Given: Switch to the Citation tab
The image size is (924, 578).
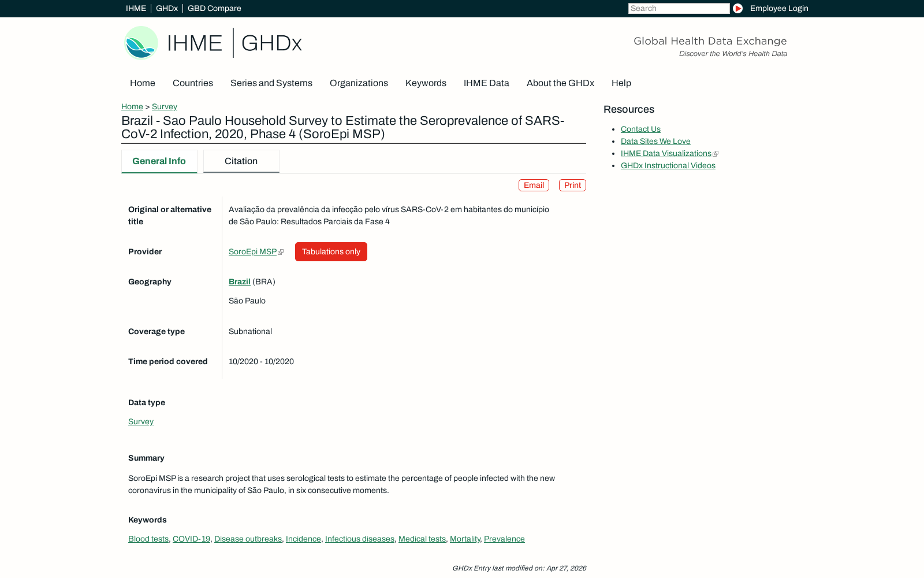Looking at the screenshot, I should (x=241, y=161).
